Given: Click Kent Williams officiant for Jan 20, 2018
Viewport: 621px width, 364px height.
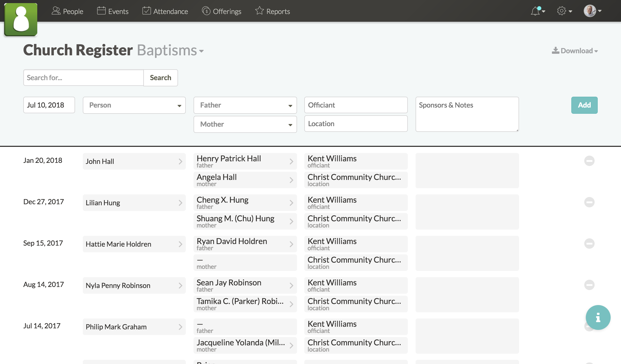Looking at the screenshot, I should point(356,161).
